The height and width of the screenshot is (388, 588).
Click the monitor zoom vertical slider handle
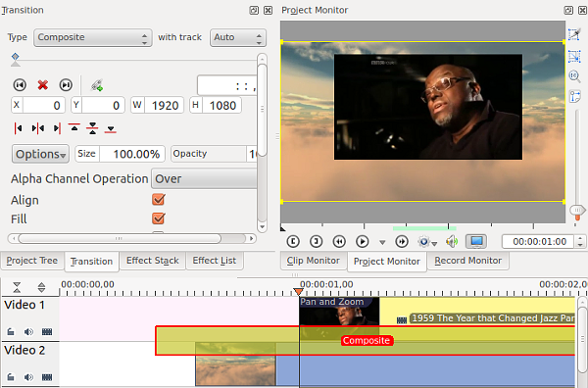[x=577, y=210]
